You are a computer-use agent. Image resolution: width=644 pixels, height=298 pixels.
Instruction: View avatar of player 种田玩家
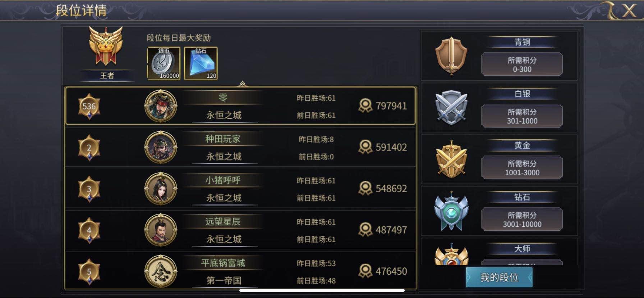pos(161,148)
